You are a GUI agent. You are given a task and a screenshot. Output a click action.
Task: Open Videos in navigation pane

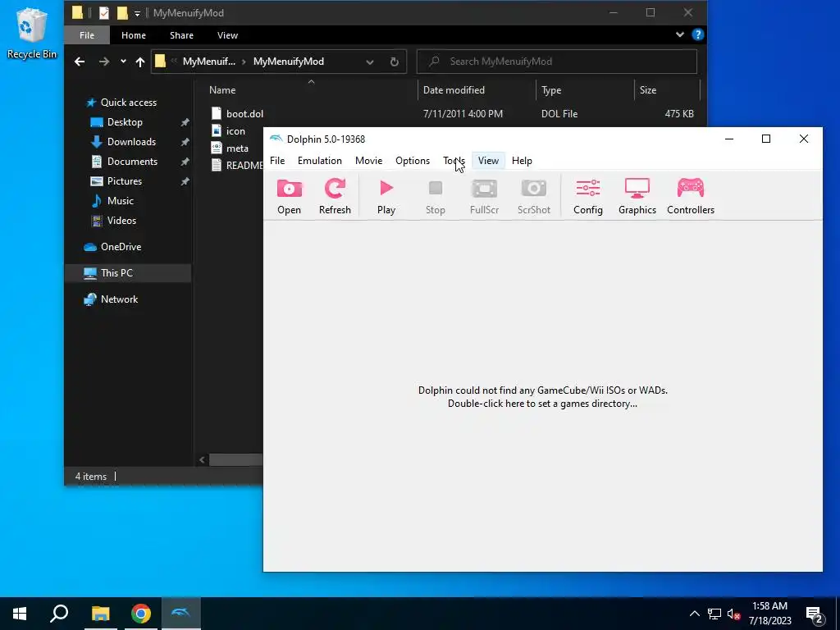(x=121, y=221)
